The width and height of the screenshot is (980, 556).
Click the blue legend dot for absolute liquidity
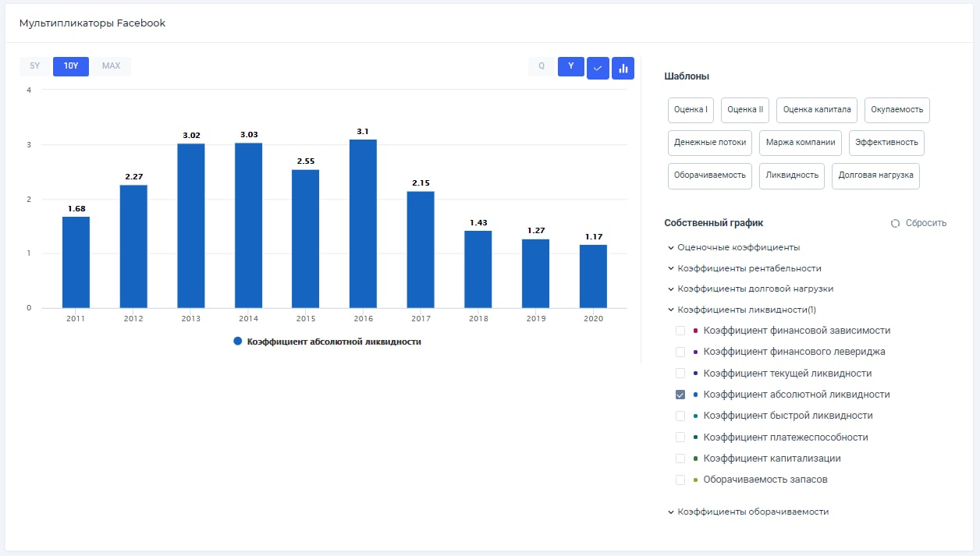pyautogui.click(x=238, y=342)
